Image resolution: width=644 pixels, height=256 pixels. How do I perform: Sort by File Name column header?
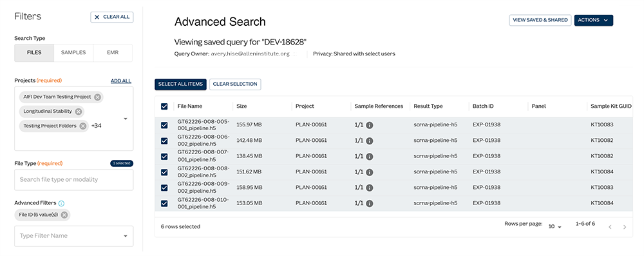point(190,106)
